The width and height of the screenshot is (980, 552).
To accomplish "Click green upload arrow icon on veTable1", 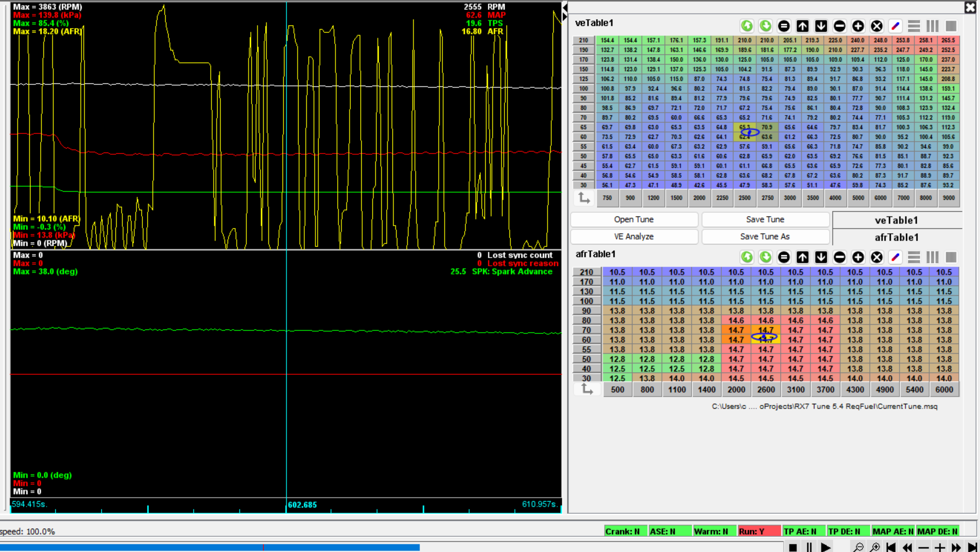I will [747, 26].
